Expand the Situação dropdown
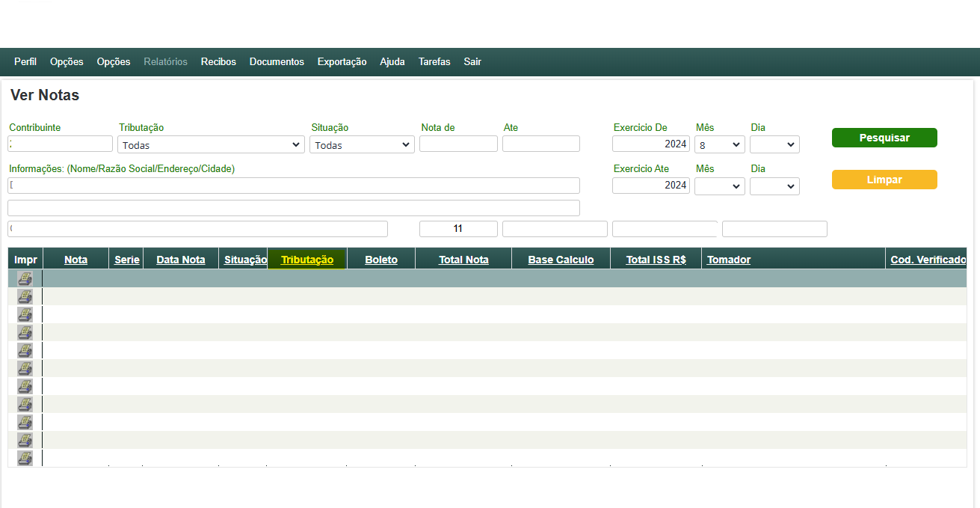 [x=362, y=144]
